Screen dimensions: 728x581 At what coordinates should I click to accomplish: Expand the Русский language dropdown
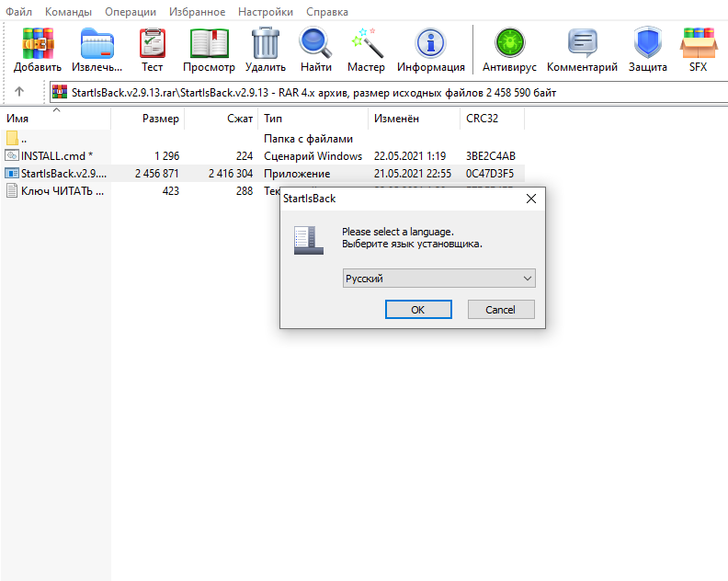(x=438, y=279)
